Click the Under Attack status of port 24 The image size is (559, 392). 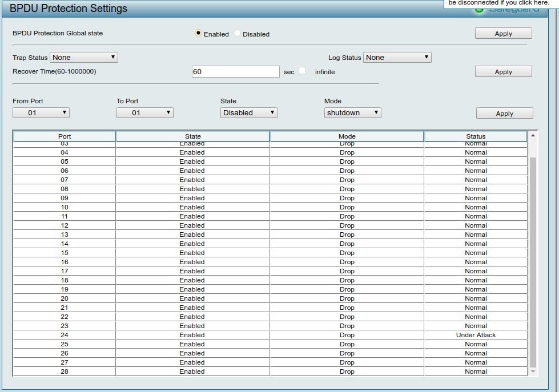pyautogui.click(x=476, y=335)
